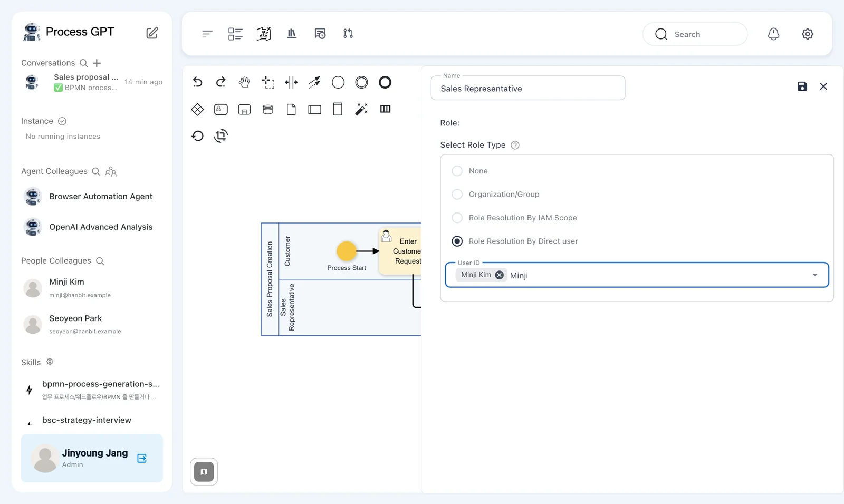Select the None role type
The height and width of the screenshot is (504, 844).
(457, 171)
